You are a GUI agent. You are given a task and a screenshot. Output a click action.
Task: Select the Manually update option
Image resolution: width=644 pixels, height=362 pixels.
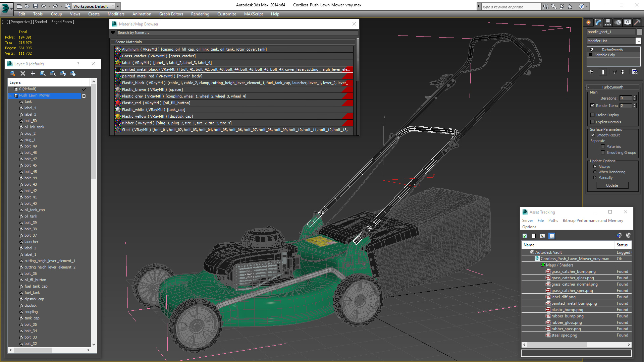(595, 177)
